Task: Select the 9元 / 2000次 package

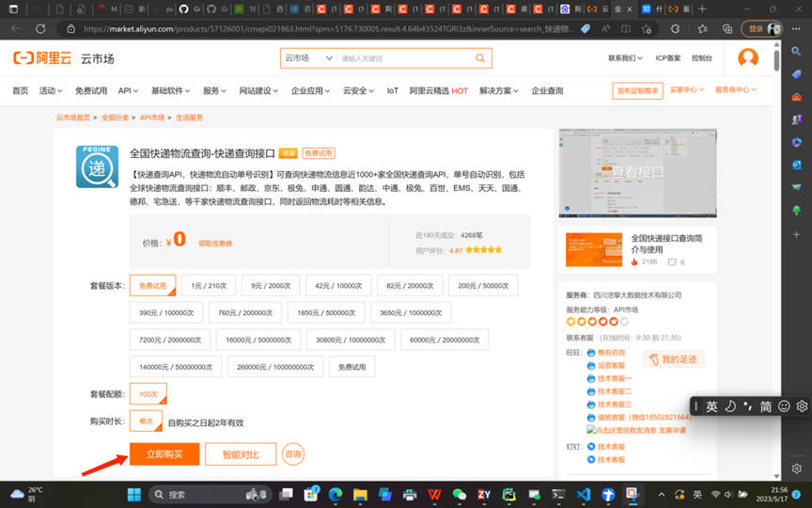Action: [x=271, y=286]
